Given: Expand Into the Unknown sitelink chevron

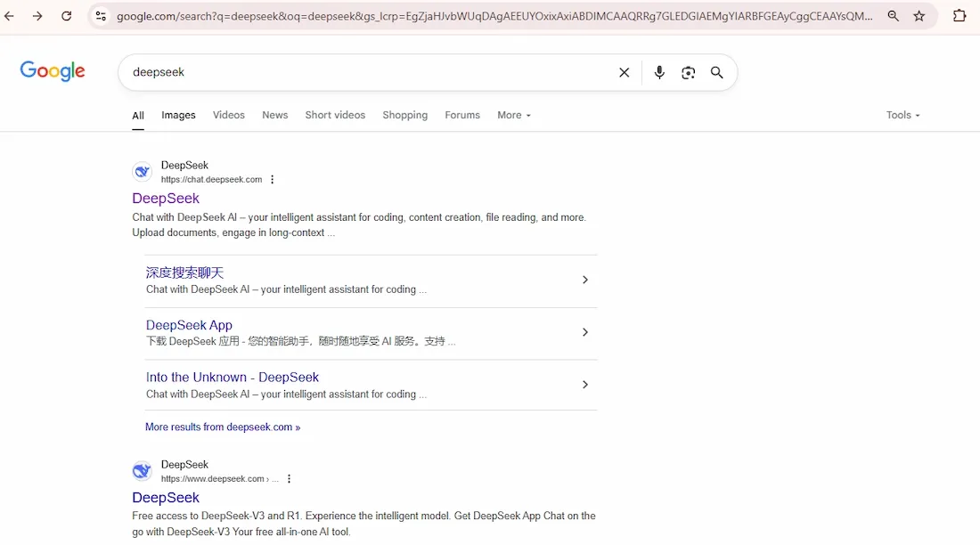Looking at the screenshot, I should click(x=585, y=385).
